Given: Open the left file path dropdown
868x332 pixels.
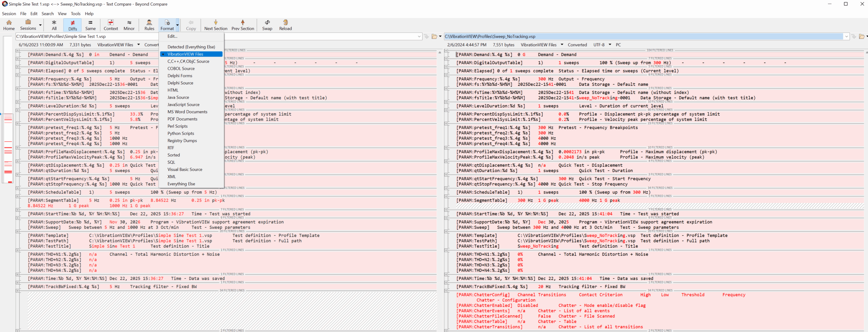Looking at the screenshot, I should coord(419,37).
